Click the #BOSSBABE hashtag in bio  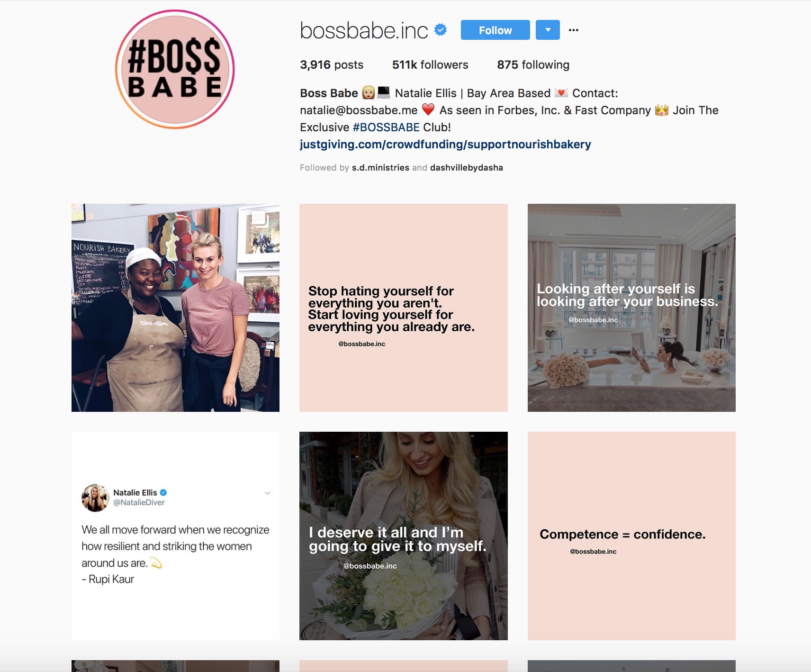pos(386,127)
